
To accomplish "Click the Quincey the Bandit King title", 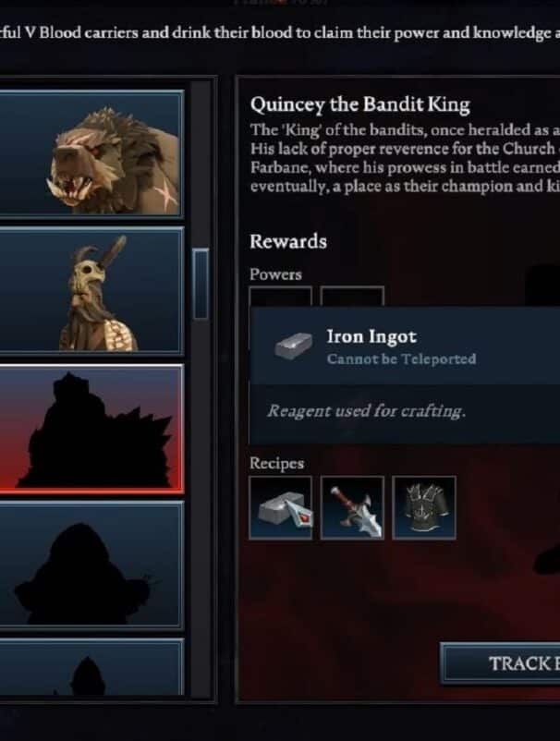I will coord(360,105).
